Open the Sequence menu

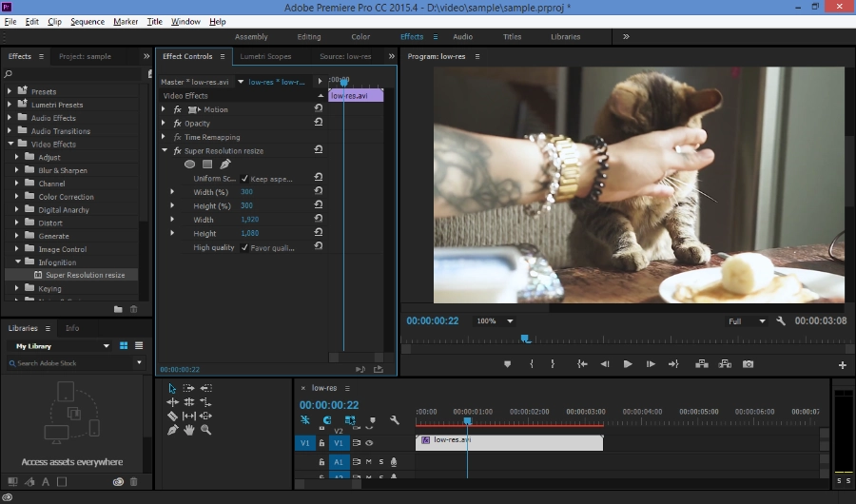88,22
